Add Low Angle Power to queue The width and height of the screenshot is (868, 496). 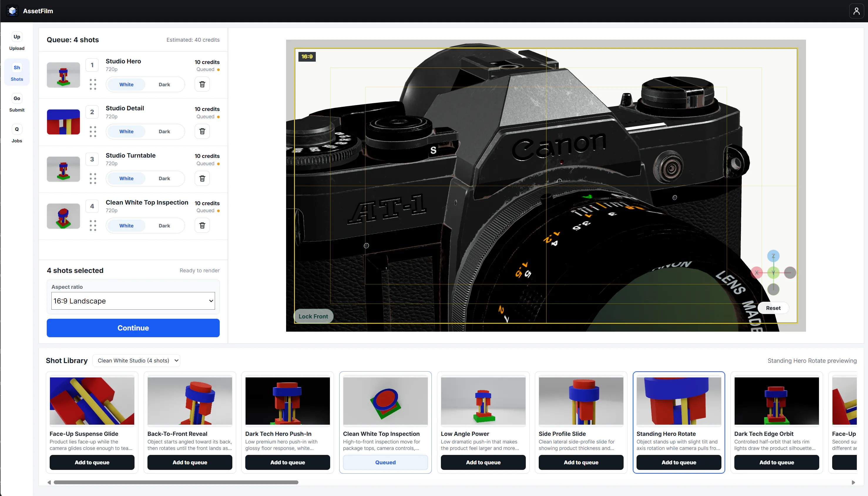coord(483,462)
